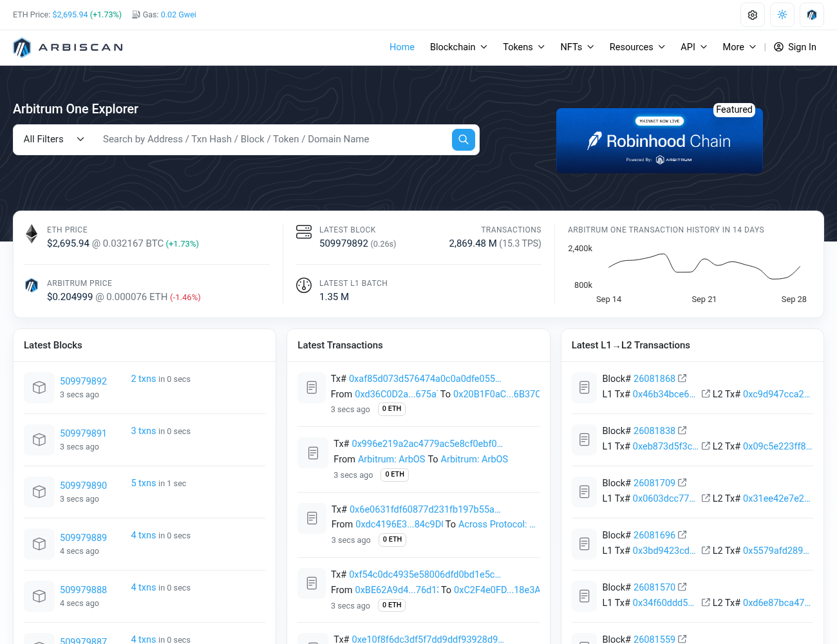Open the Arbitrum: ArbOS sender link

click(x=391, y=459)
